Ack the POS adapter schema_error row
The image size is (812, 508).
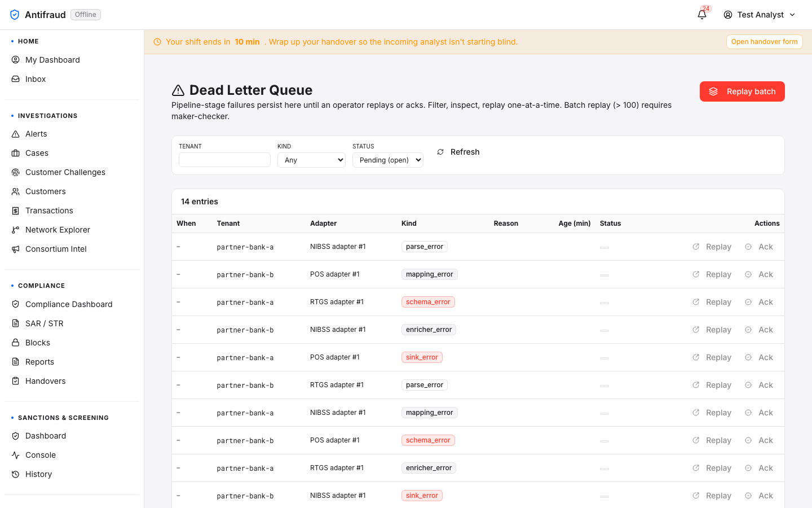pyautogui.click(x=759, y=440)
